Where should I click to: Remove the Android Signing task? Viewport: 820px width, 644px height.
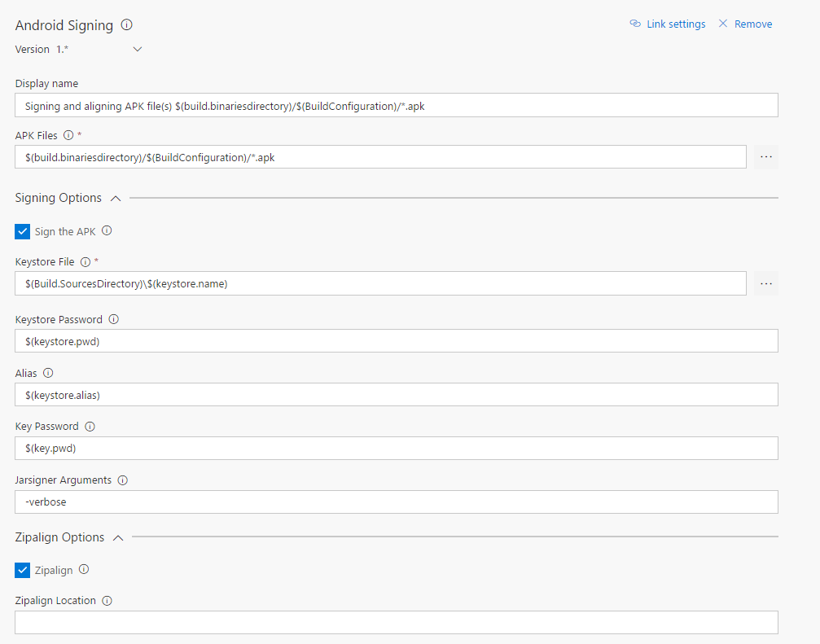(745, 24)
